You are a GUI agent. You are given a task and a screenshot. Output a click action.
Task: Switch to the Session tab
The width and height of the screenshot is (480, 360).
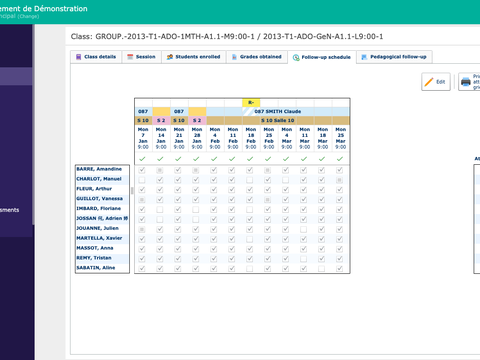pos(142,57)
